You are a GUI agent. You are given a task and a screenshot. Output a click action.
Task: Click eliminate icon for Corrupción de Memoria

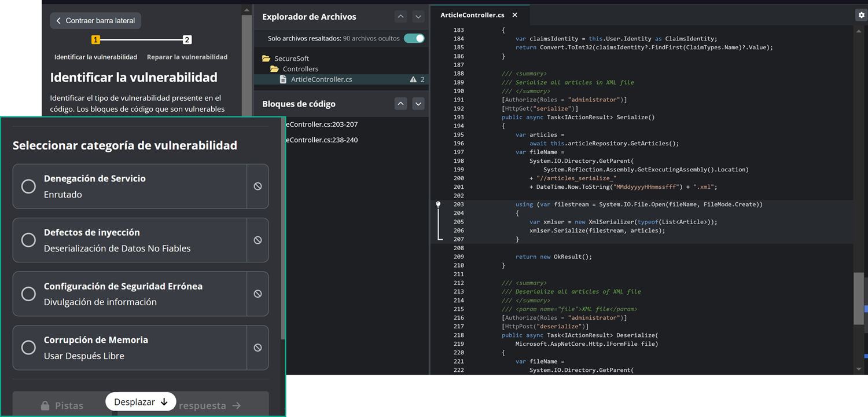258,348
